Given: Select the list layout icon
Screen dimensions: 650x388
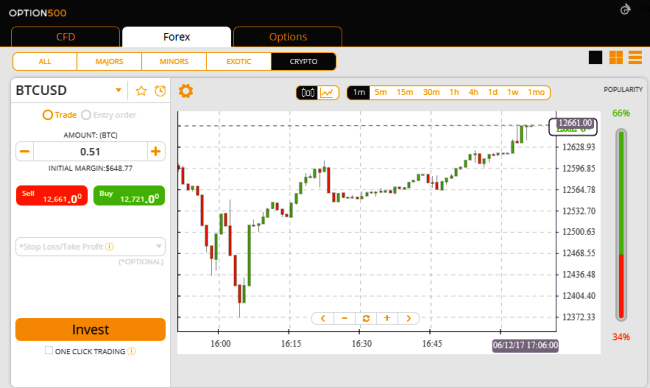Looking at the screenshot, I should pos(635,58).
